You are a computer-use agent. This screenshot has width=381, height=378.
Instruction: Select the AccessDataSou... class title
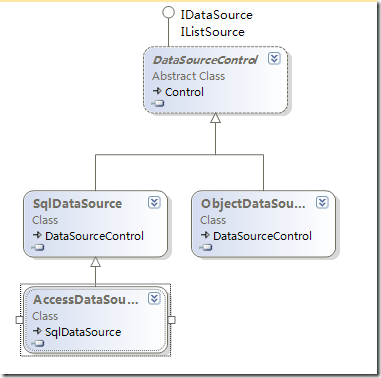point(85,300)
